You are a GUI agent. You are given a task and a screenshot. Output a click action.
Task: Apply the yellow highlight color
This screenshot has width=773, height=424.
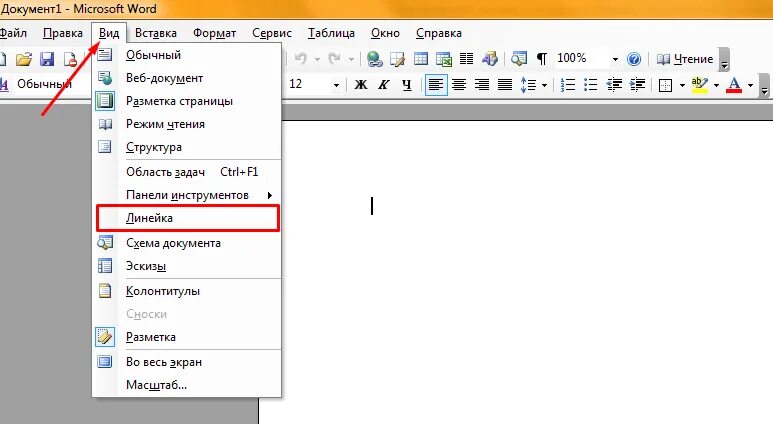click(x=700, y=85)
